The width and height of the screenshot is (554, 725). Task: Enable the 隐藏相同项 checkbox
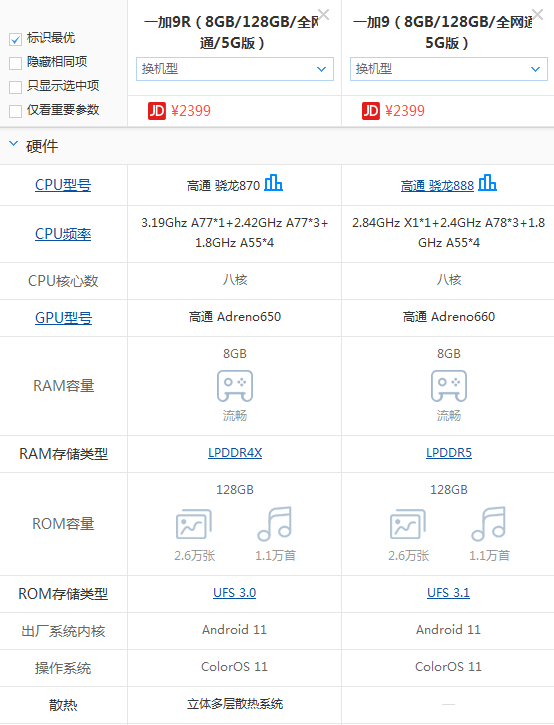[15, 63]
